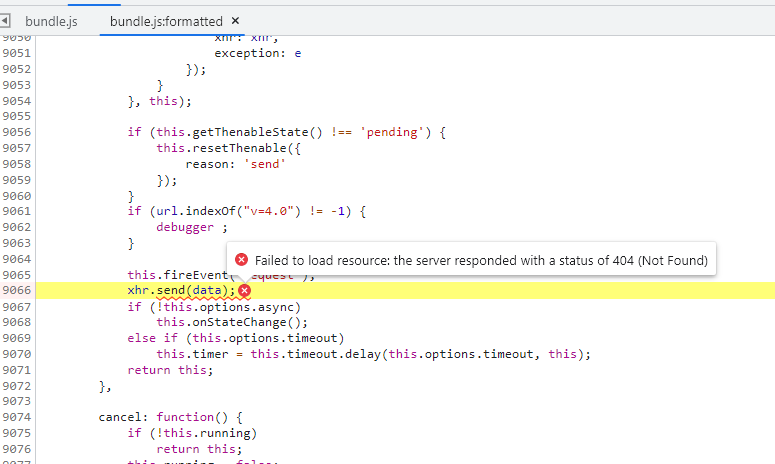Click 'exception: e' on line 9051

pos(258,53)
